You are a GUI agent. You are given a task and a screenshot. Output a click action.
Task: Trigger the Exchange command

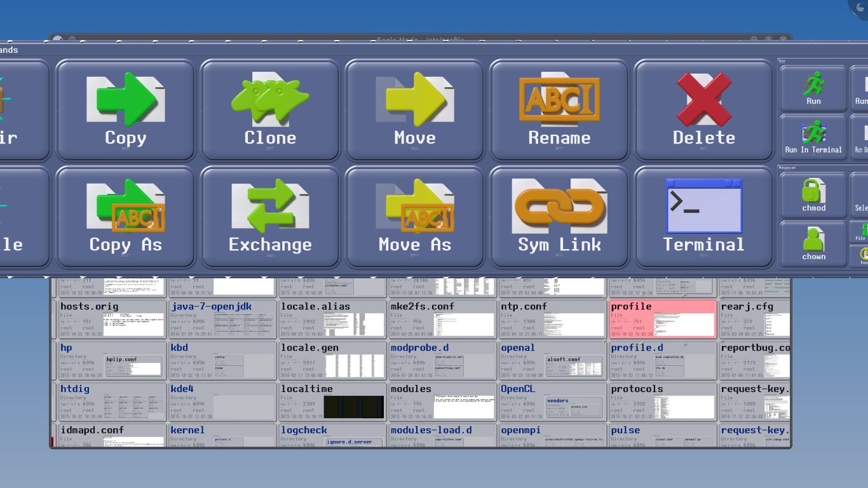(270, 217)
